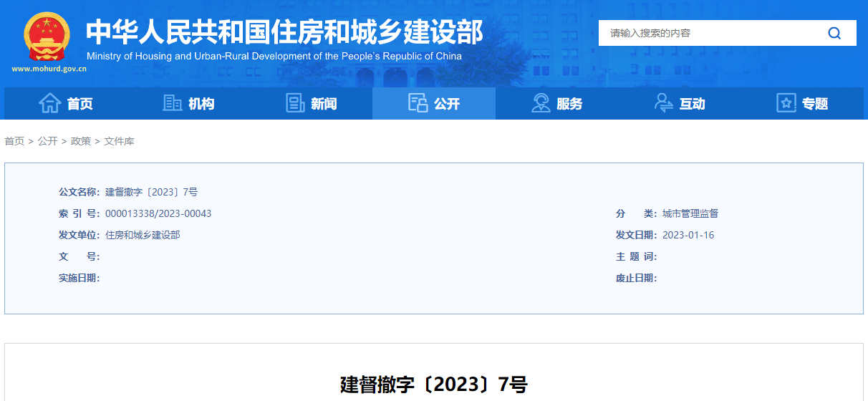Click the person-exchange icon beside 互动
The width and height of the screenshot is (868, 401).
(x=663, y=103)
